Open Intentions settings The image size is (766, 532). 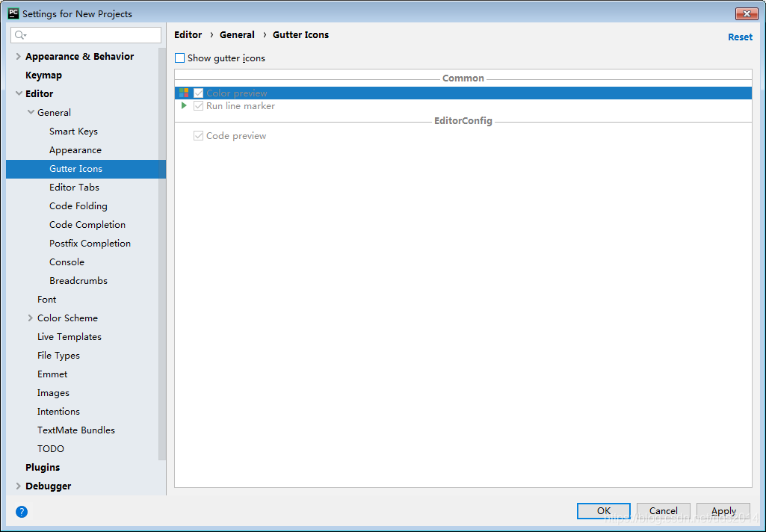coord(58,412)
